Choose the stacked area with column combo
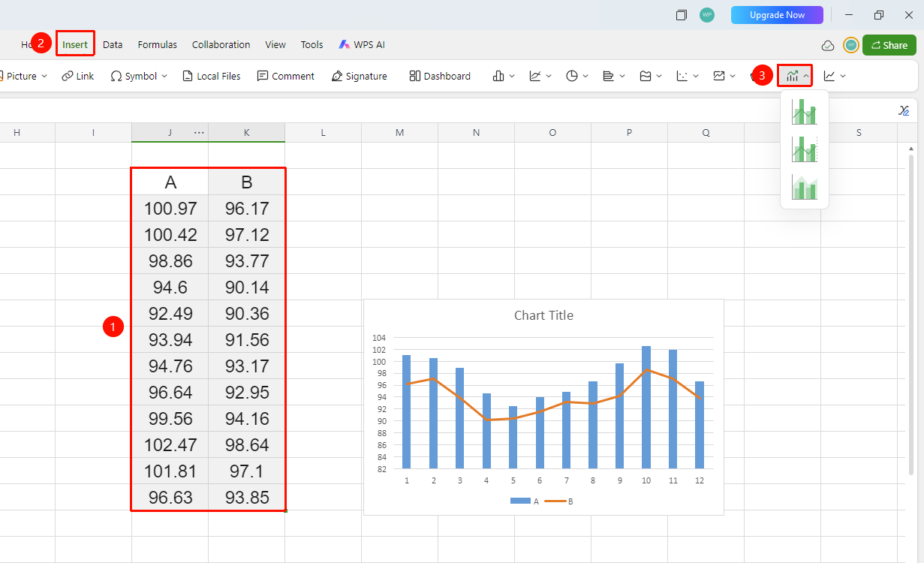The image size is (924, 563). tap(804, 187)
